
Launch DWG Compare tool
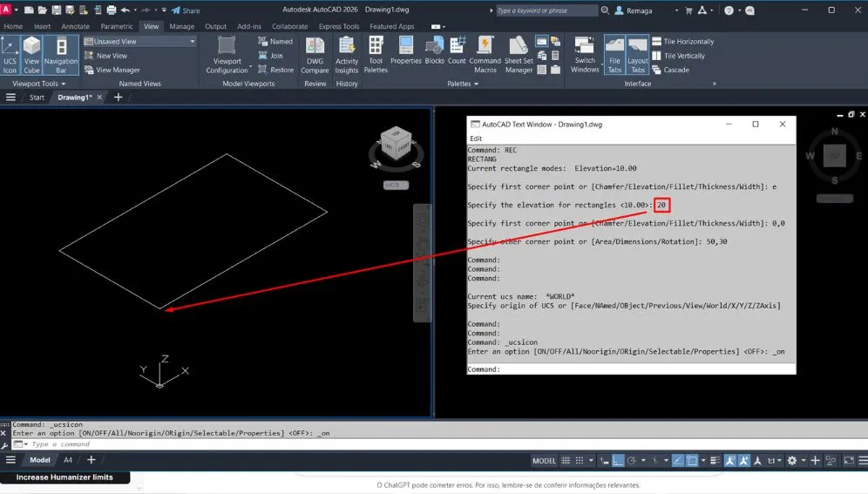click(315, 52)
